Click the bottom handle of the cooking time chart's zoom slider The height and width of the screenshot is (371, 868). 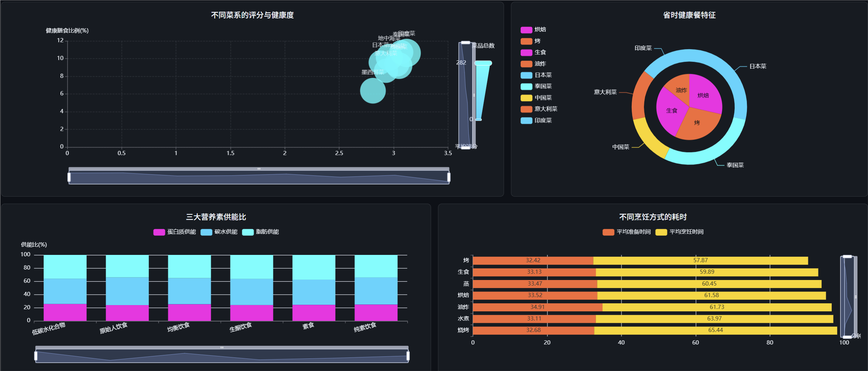(x=847, y=337)
